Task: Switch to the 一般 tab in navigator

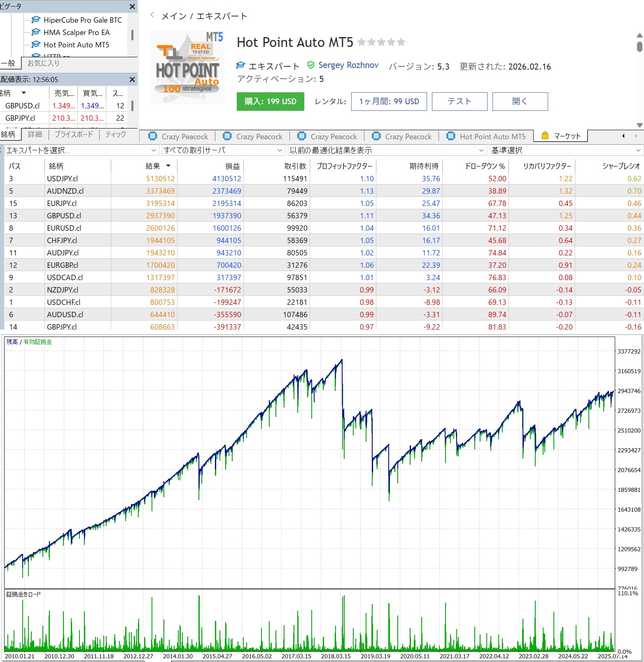Action: click(9, 63)
